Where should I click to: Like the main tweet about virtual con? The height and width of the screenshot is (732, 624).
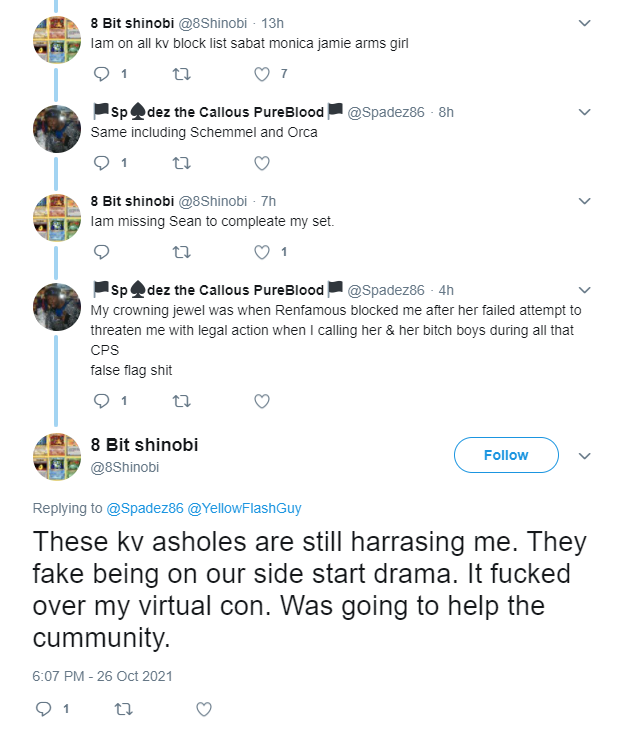tap(204, 709)
